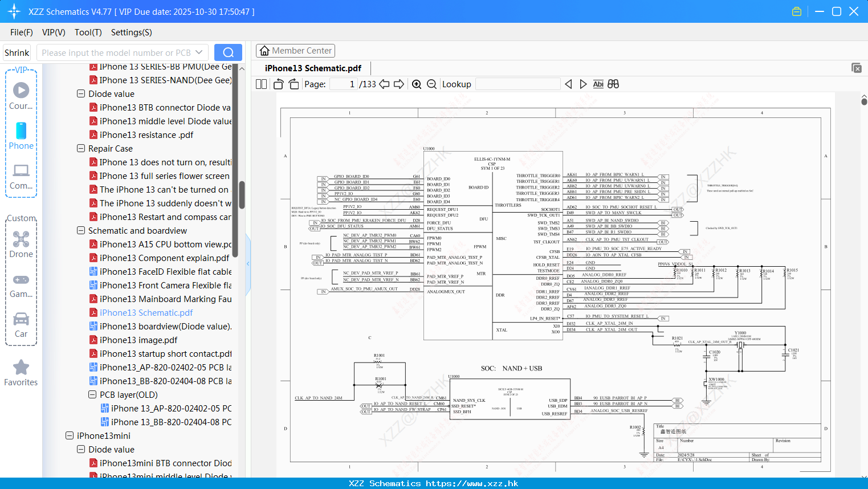Rotate the page counterclockwise
The image size is (868, 489).
(x=278, y=84)
